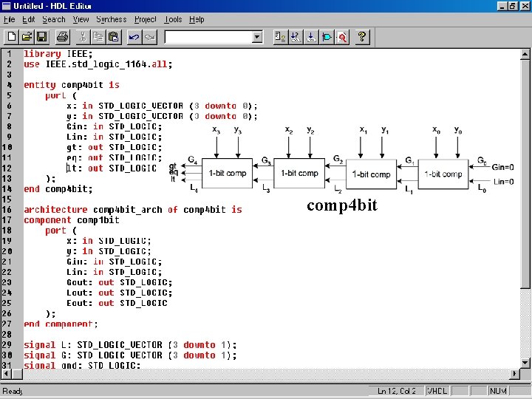532x399 pixels.
Task: Click the Cut scissors icon
Action: point(83,37)
